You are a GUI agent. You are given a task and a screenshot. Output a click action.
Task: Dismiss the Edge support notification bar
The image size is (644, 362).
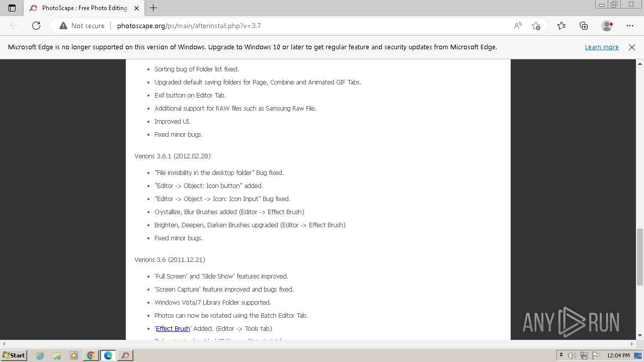pyautogui.click(x=632, y=47)
